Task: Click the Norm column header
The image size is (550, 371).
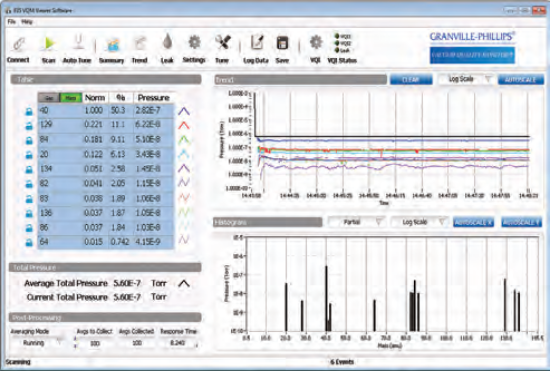Action: pos(95,98)
